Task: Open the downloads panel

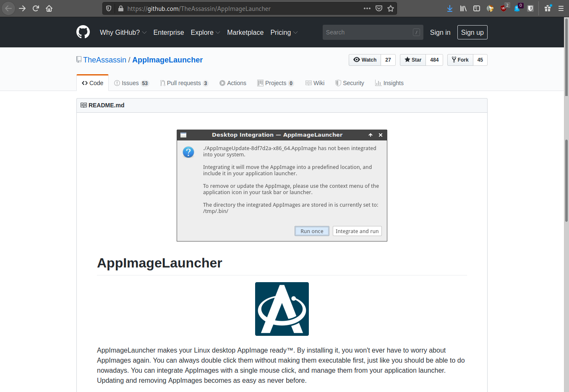Action: 450,8
